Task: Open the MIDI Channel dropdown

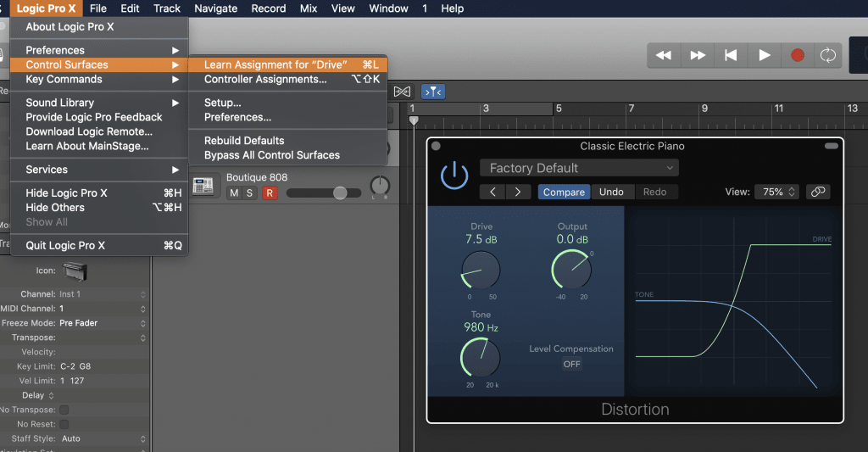Action: click(x=103, y=309)
